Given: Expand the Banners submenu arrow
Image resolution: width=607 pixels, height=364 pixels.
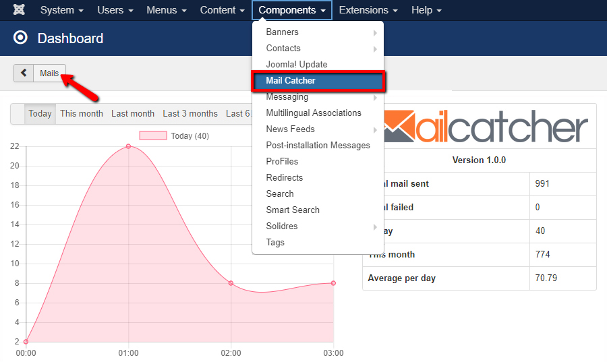Looking at the screenshot, I should click(375, 32).
